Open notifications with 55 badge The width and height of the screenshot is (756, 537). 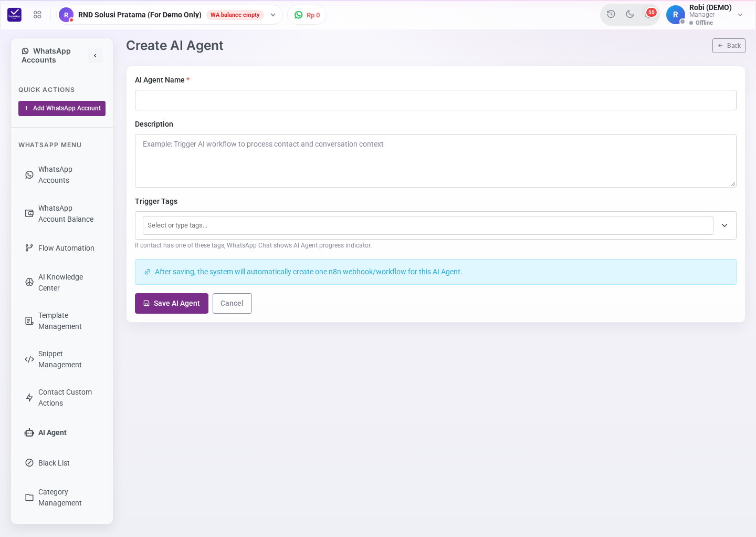(649, 14)
